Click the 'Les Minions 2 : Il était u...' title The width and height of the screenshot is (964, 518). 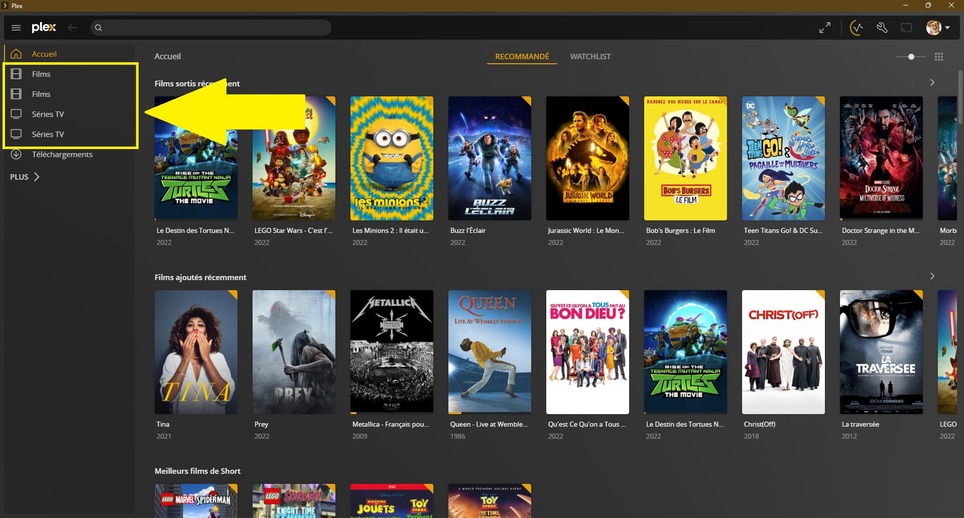pos(390,230)
